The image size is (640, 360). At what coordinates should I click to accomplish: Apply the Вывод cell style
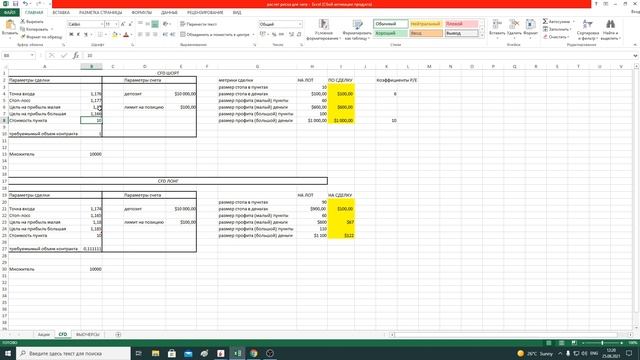tap(461, 33)
